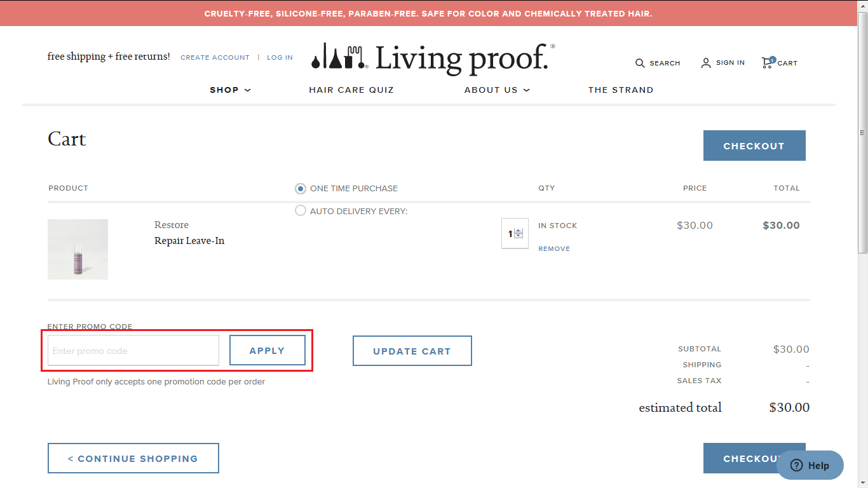
Task: Open Hair Care Quiz page
Action: click(x=351, y=90)
